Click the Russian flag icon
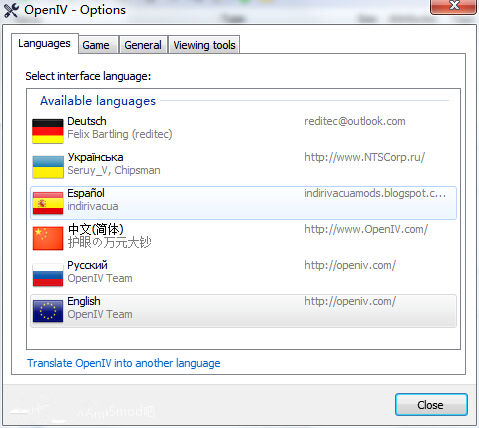The height and width of the screenshot is (428, 479). [x=48, y=275]
